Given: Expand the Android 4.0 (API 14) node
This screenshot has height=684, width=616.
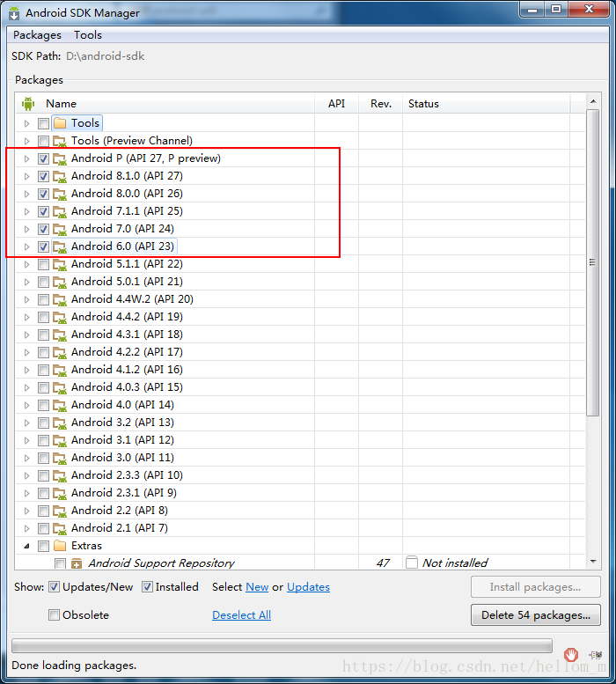Looking at the screenshot, I should [26, 405].
